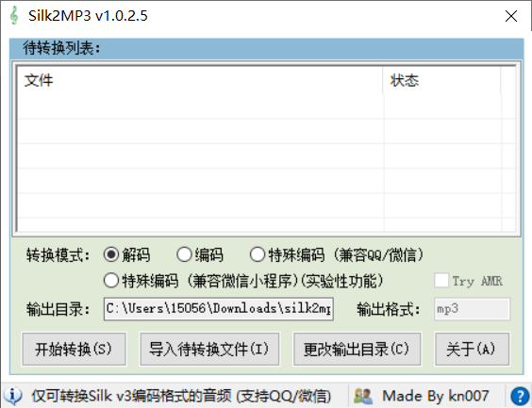Click the 文件 column header
This screenshot has width=532, height=408.
pyautogui.click(x=200, y=81)
